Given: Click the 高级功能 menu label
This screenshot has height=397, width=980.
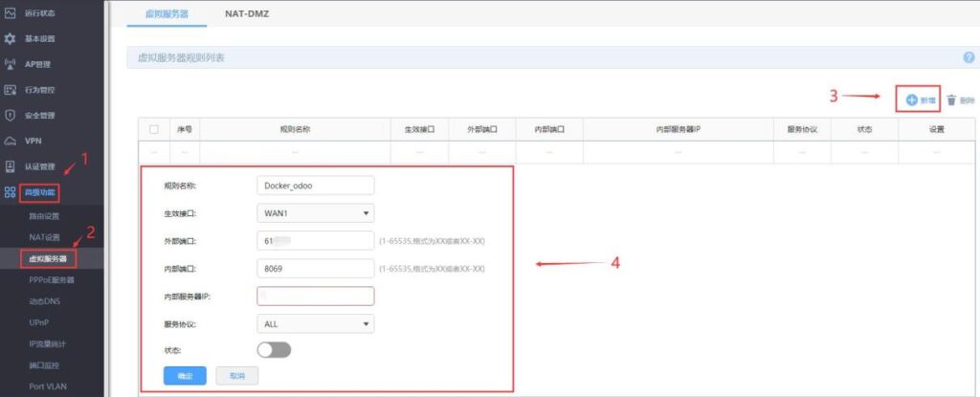Looking at the screenshot, I should coord(39,192).
